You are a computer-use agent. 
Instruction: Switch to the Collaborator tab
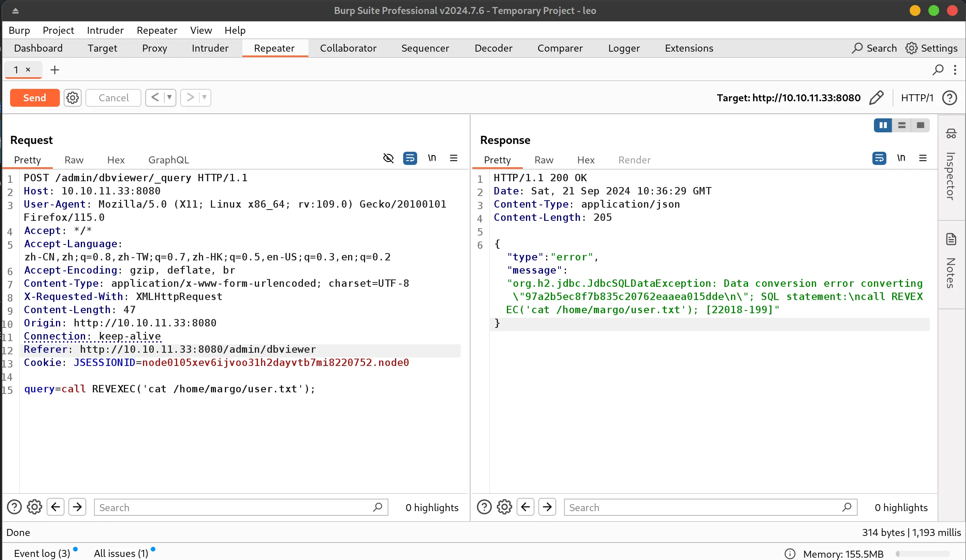point(348,48)
